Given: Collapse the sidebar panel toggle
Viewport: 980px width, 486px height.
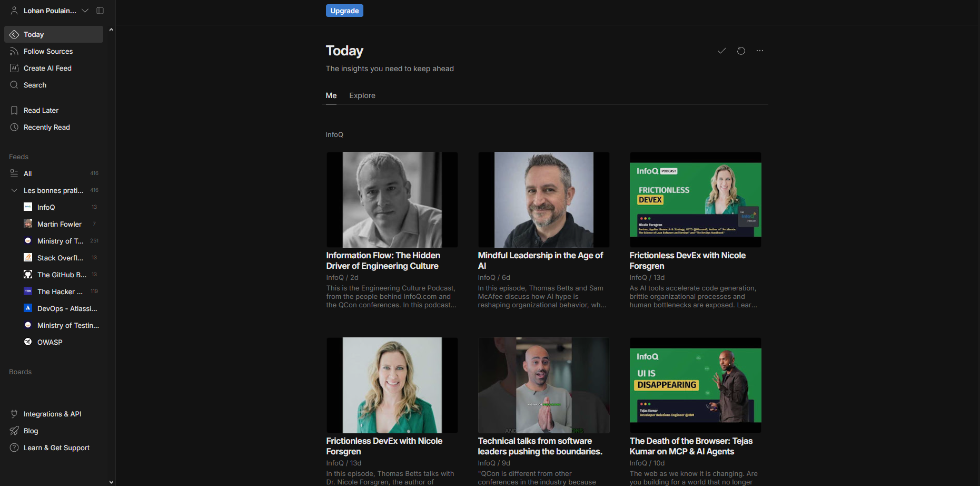Looking at the screenshot, I should [100, 10].
